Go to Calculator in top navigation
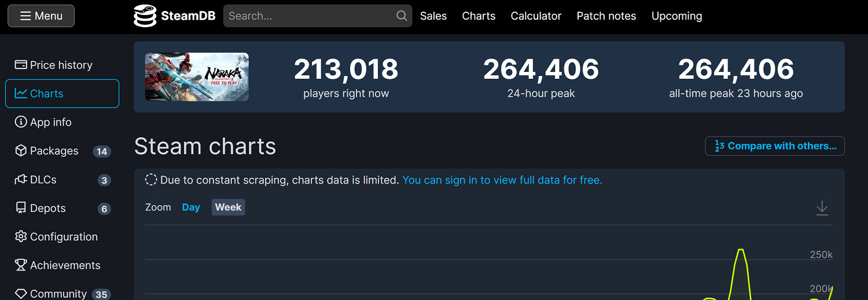Image resolution: width=868 pixels, height=300 pixels. point(536,16)
